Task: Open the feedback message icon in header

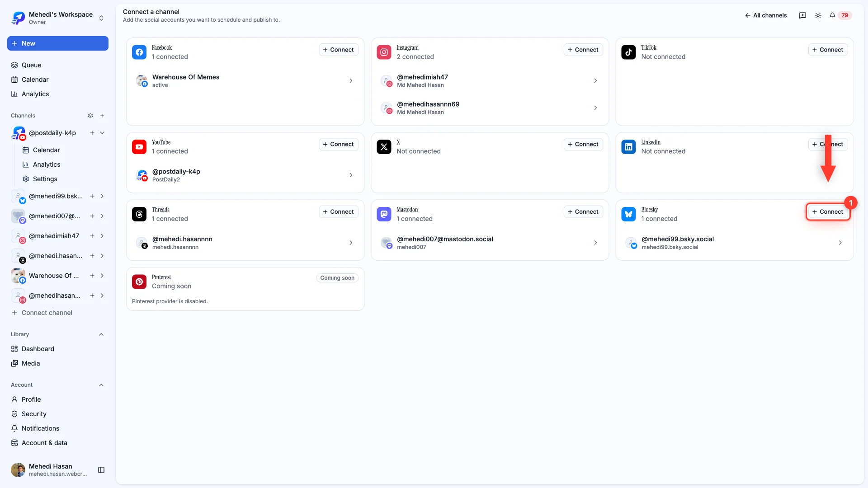Action: point(802,15)
